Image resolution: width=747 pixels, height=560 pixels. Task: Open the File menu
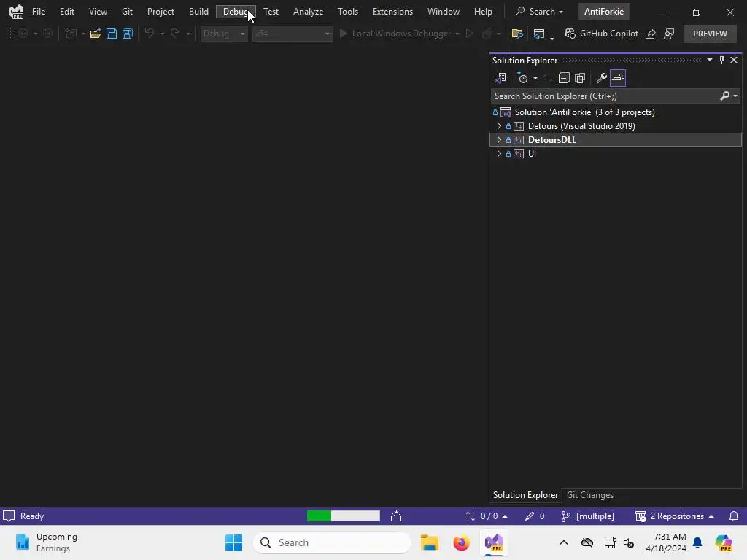coord(39,12)
